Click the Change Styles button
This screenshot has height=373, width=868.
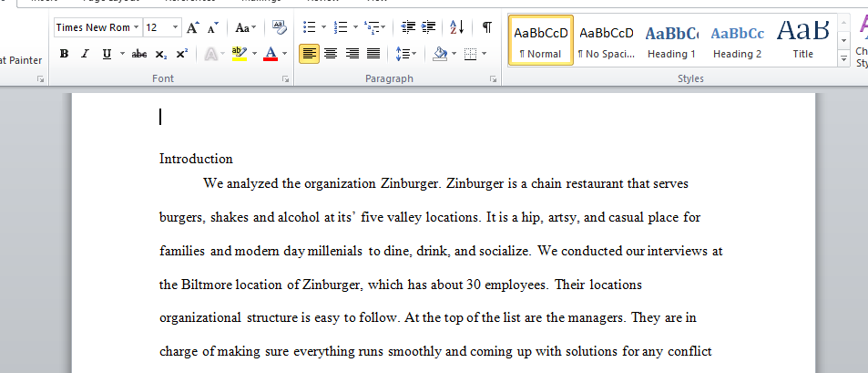tap(862, 39)
